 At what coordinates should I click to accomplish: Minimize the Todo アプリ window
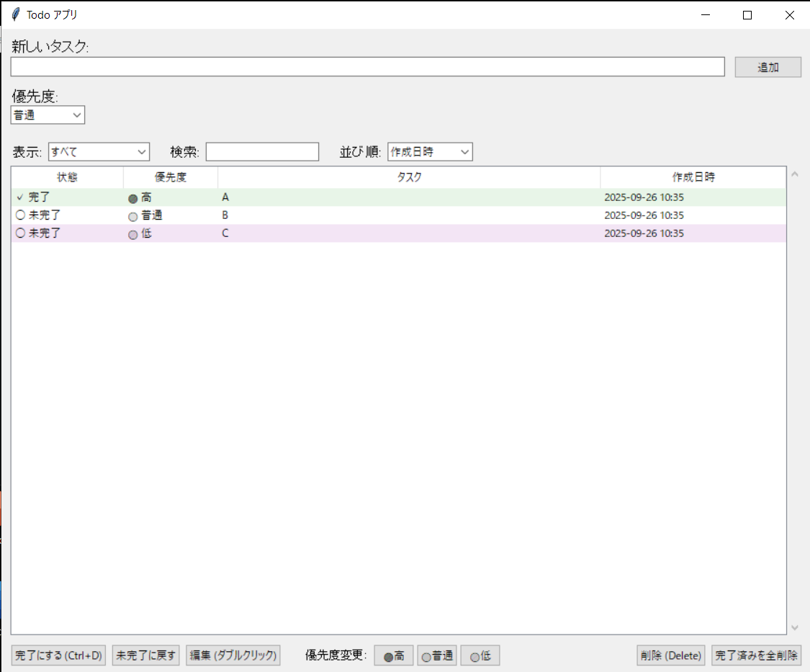click(705, 15)
